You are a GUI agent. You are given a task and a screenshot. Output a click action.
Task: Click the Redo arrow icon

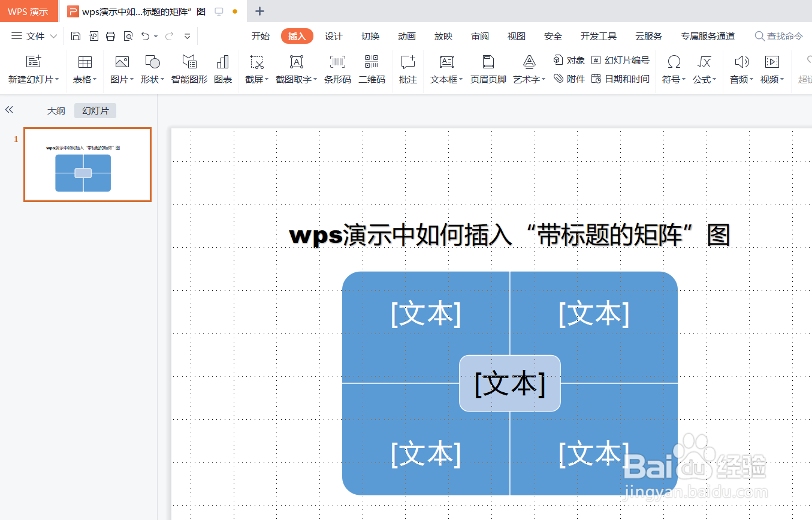169,36
